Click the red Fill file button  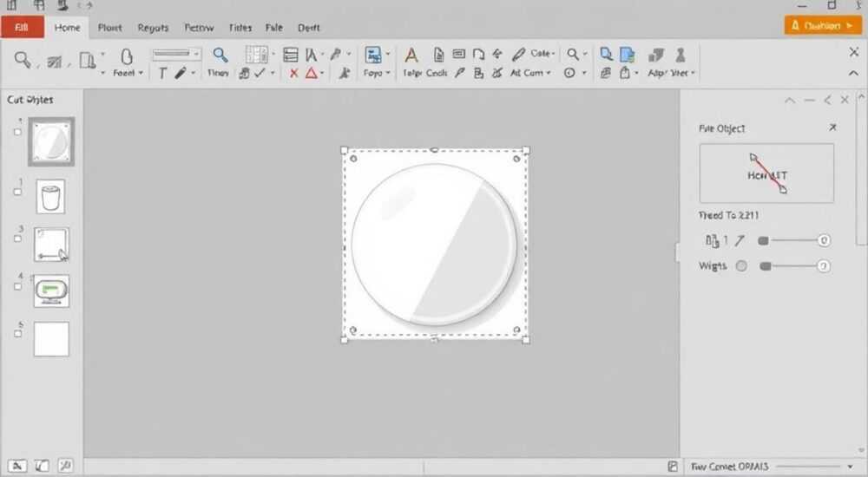point(23,27)
